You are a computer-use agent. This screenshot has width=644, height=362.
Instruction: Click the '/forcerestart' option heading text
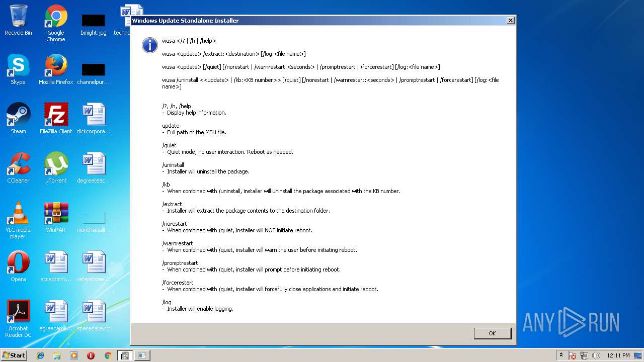pos(178,283)
